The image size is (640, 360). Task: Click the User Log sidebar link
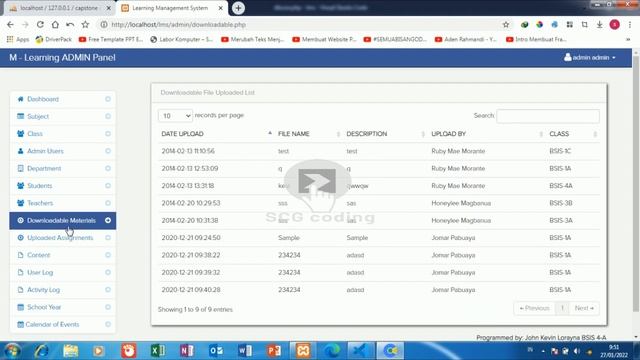tap(62, 273)
